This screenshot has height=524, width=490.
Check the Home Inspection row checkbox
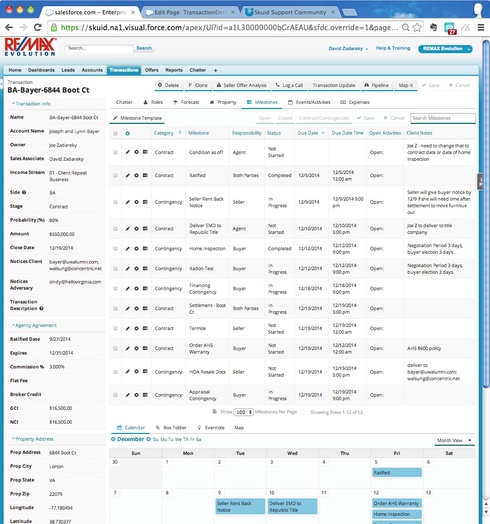click(x=116, y=249)
